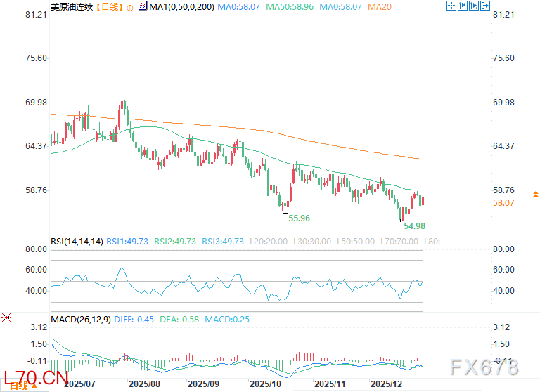
Task: Click the orange price alert arrow icon
Action: [x=536, y=193]
